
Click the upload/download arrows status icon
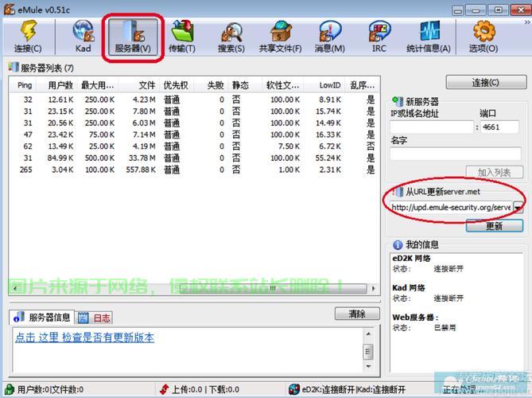pos(165,389)
